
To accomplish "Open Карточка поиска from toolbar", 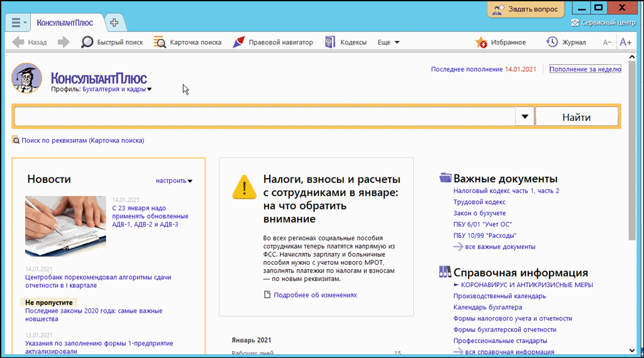I will (x=187, y=42).
